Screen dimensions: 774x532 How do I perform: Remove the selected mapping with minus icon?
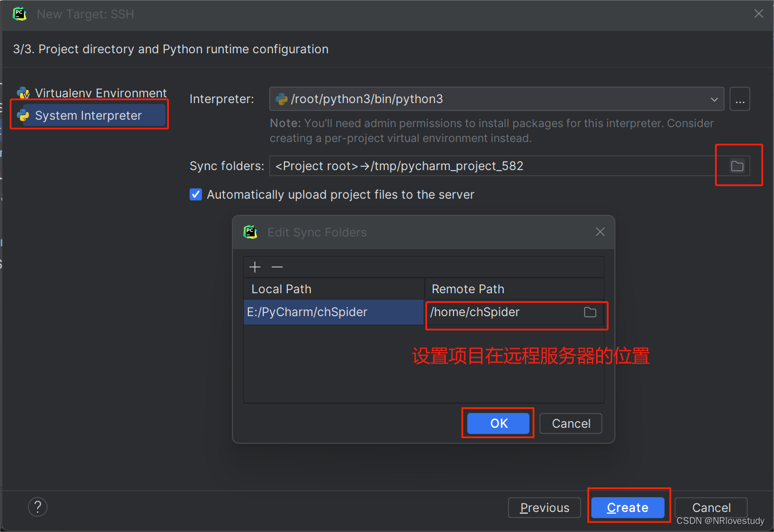pyautogui.click(x=277, y=267)
